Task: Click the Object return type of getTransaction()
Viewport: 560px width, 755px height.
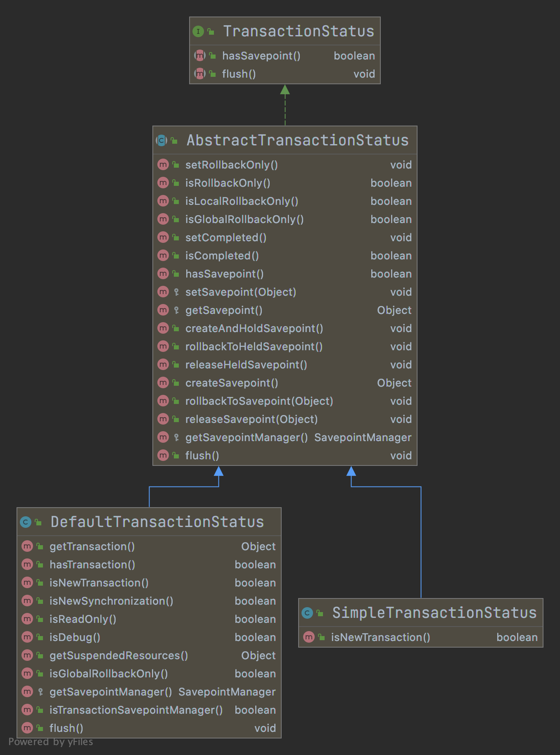Action: coord(259,546)
